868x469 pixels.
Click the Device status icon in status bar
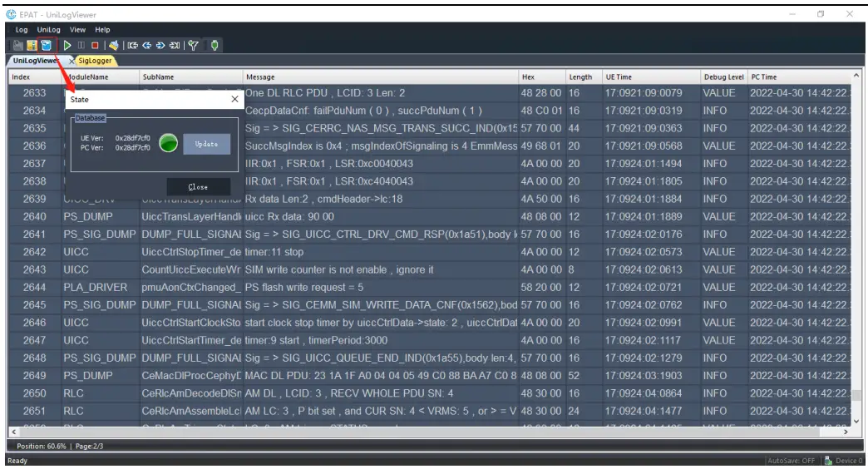[829, 461]
